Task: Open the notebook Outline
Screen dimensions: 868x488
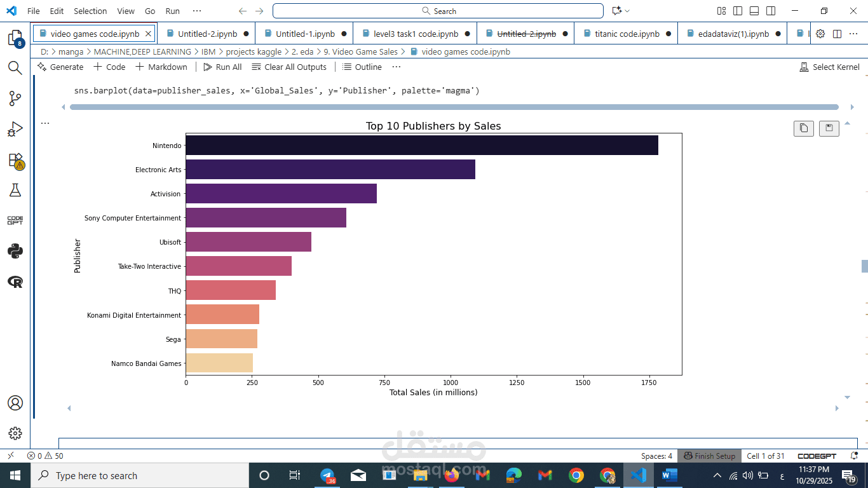Action: coord(362,67)
